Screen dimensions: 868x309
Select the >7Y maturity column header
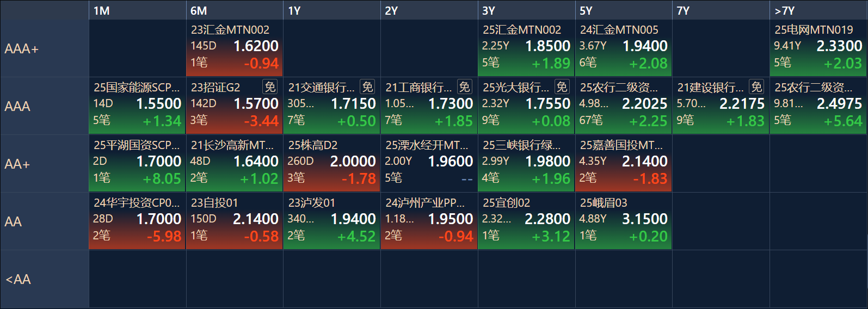pyautogui.click(x=818, y=10)
